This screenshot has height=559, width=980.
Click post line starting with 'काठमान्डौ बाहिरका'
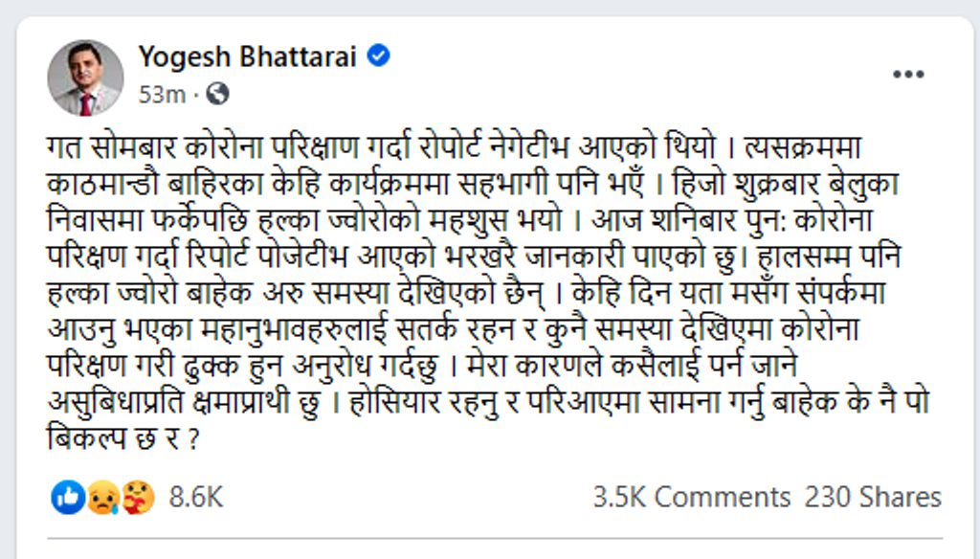473,185
